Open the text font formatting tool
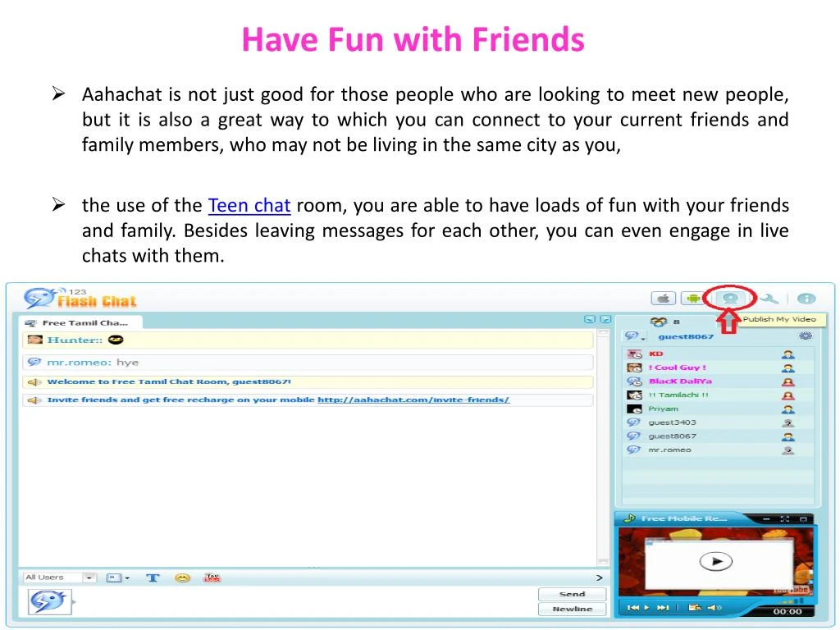Viewport: 840px width, 630px height. pyautogui.click(x=153, y=577)
